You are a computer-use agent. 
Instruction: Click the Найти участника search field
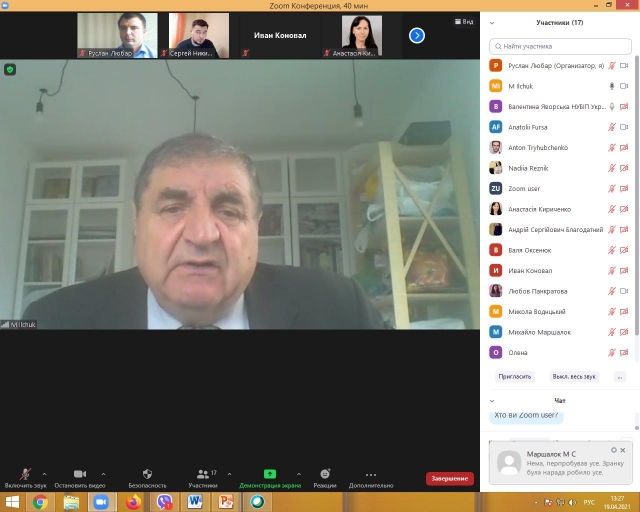pos(560,46)
